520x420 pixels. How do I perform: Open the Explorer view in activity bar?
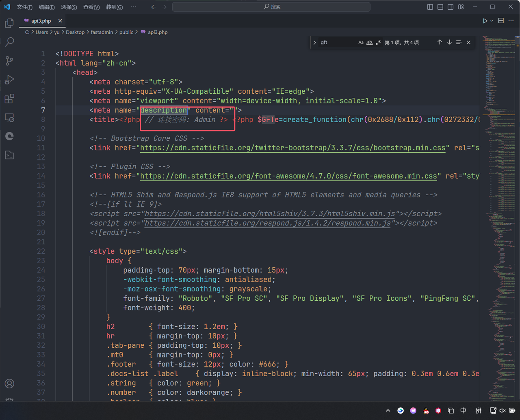coord(9,23)
